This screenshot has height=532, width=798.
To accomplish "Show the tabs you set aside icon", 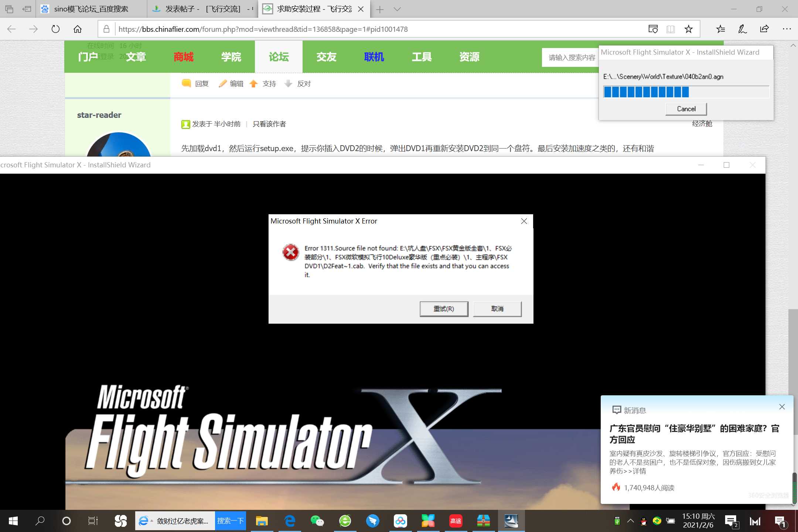I will click(9, 9).
